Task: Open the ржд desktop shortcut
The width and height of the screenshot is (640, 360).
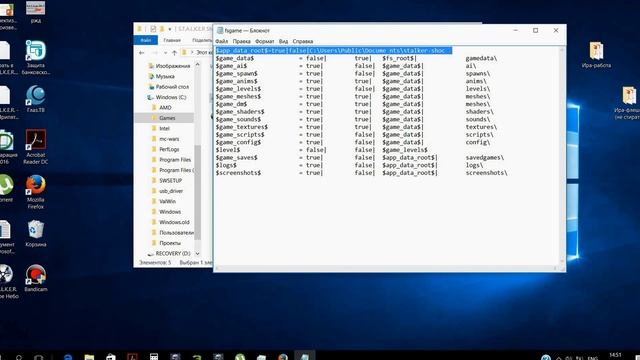Action: point(36,11)
